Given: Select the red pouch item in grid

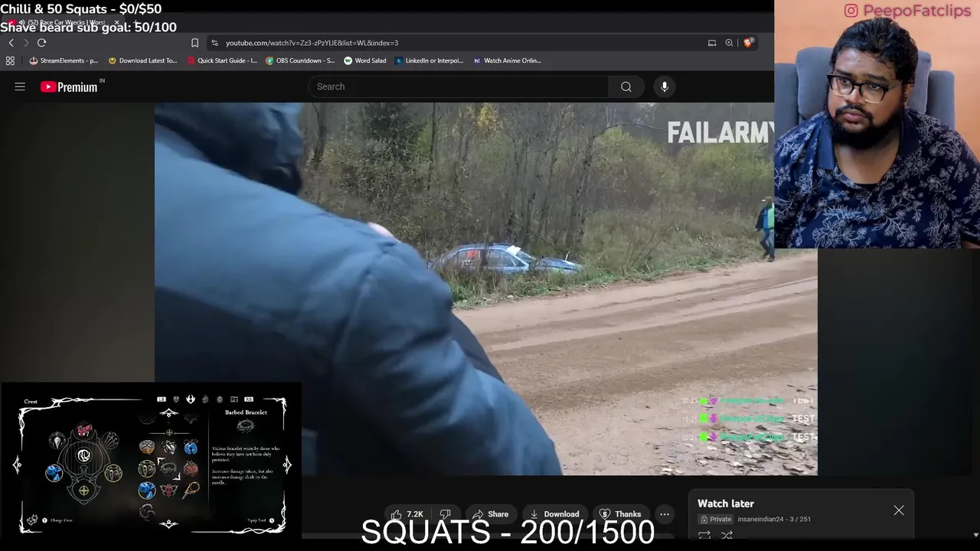Looking at the screenshot, I should click(191, 468).
